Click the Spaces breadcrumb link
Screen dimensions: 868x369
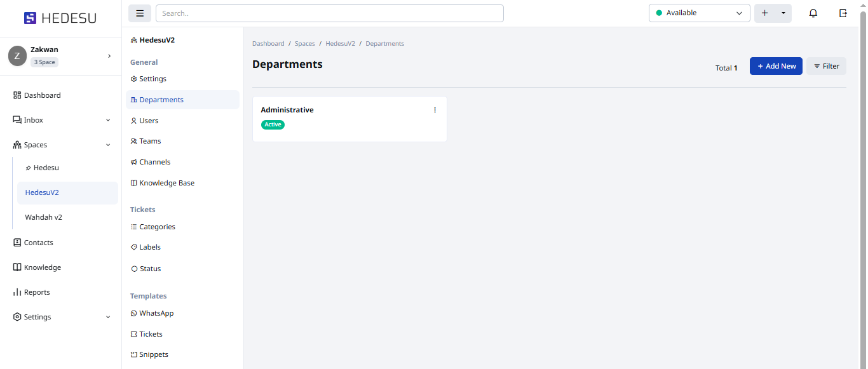tap(304, 44)
